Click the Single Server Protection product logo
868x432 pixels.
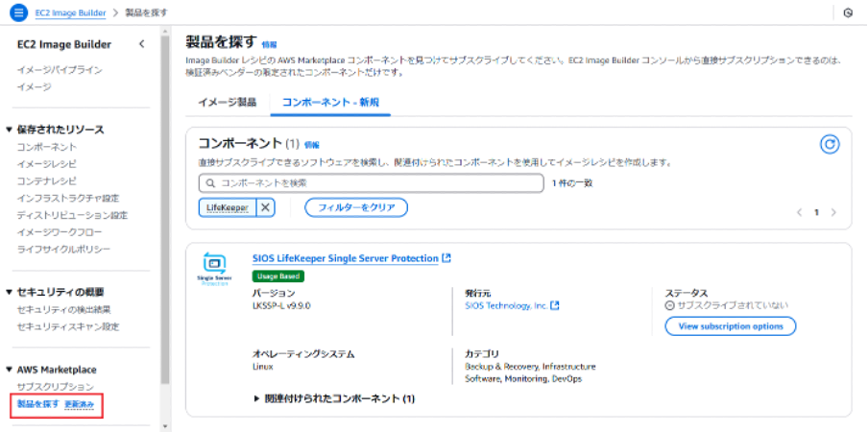(214, 268)
